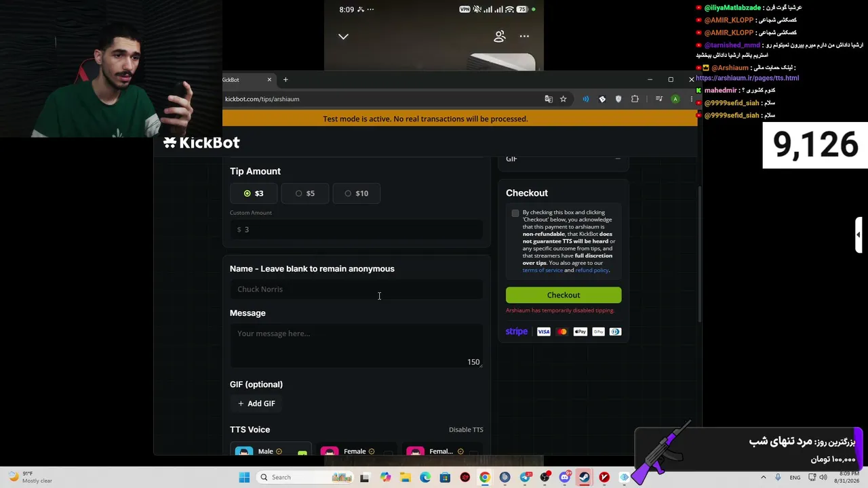
Task: Click the Windows taskbar Search box
Action: pyautogui.click(x=304, y=477)
